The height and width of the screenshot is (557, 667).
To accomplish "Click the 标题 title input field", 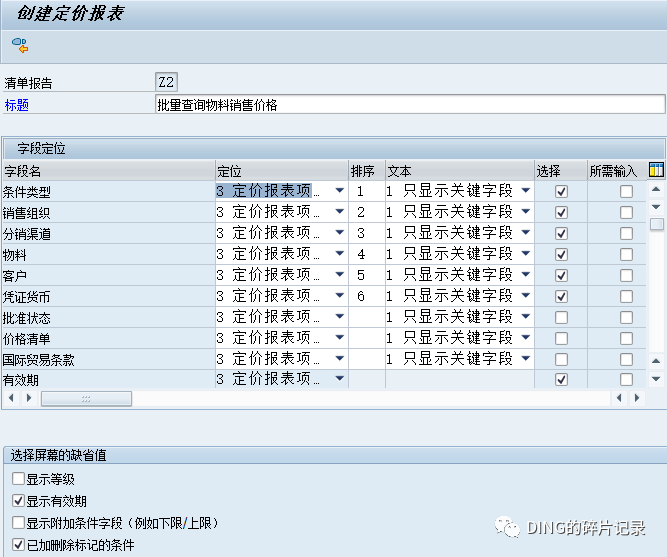I will click(410, 104).
